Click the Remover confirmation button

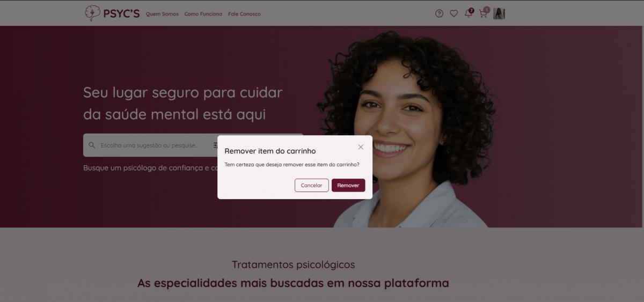coord(348,185)
